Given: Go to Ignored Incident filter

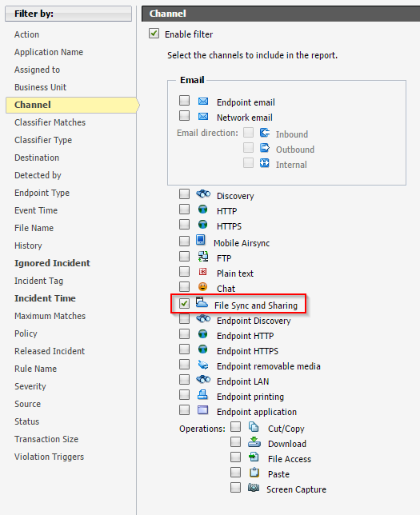Looking at the screenshot, I should (52, 263).
